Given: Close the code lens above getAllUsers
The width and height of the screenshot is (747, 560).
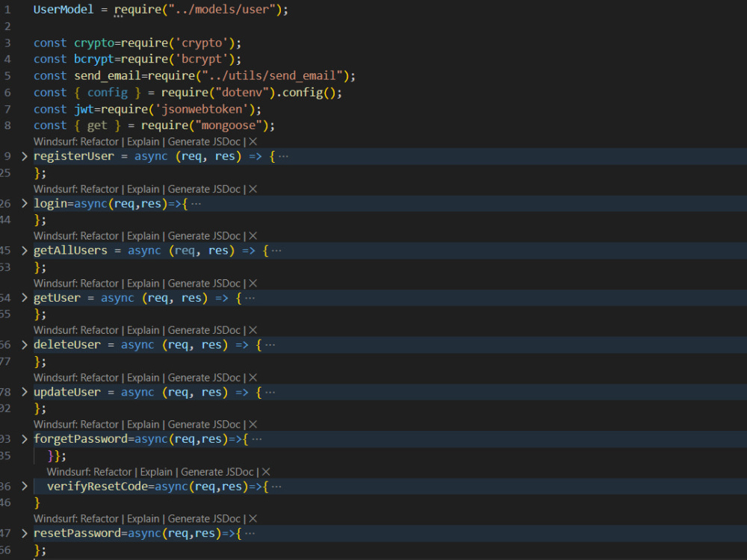Looking at the screenshot, I should tap(253, 236).
